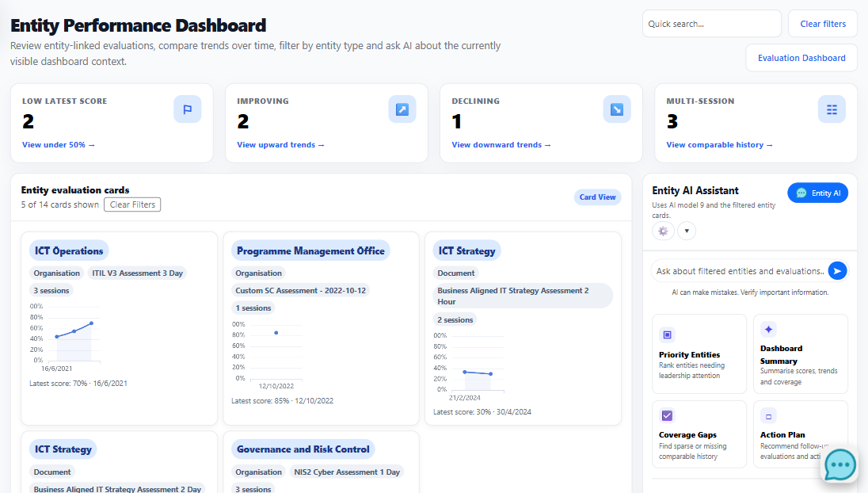Screen dimensions: 868x493
Task: Click the 1 sessions badge in Programme Management Office
Action: [253, 308]
